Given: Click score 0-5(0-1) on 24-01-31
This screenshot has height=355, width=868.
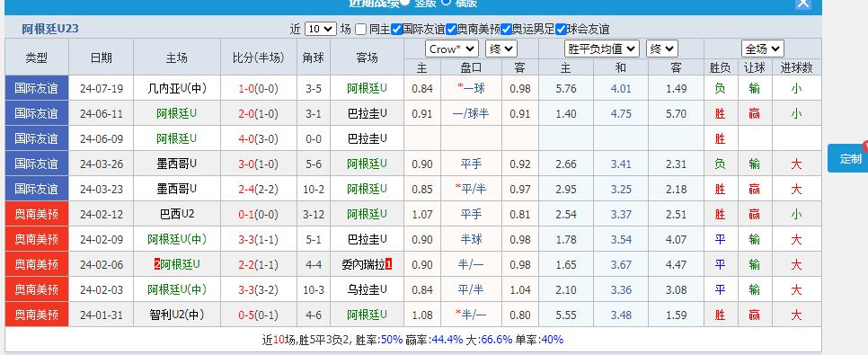Looking at the screenshot, I should point(259,315).
